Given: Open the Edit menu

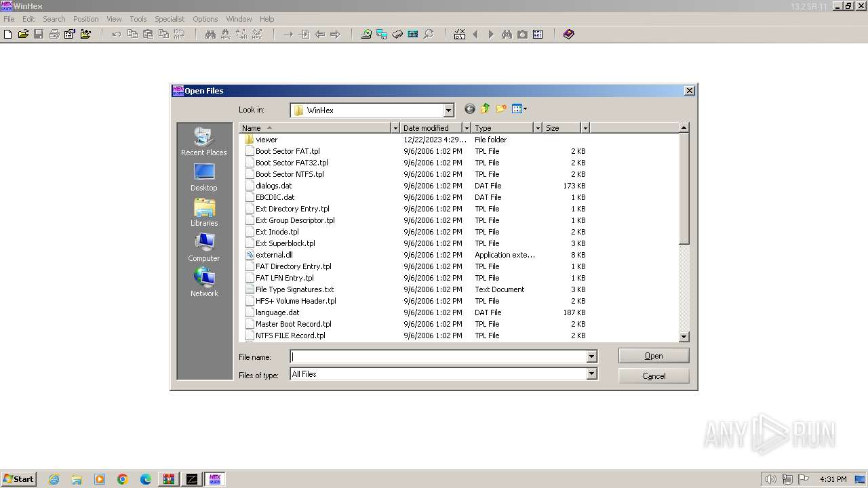Looking at the screenshot, I should (x=28, y=19).
